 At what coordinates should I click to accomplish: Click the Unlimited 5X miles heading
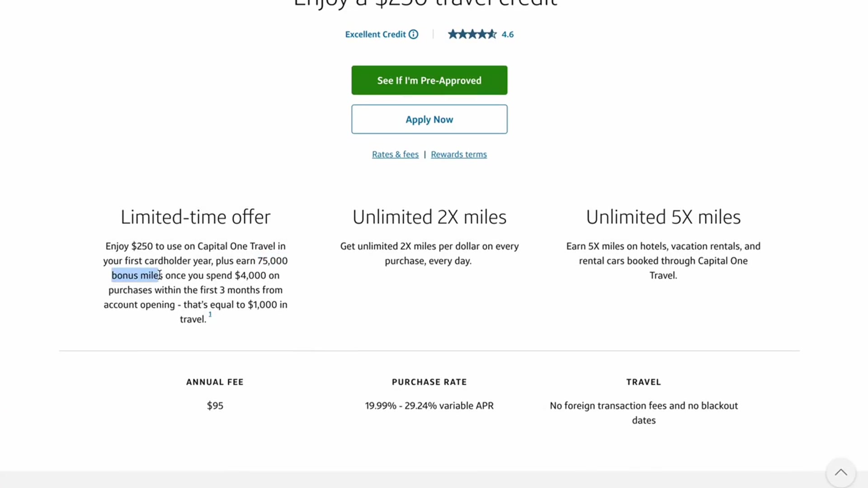(x=663, y=217)
